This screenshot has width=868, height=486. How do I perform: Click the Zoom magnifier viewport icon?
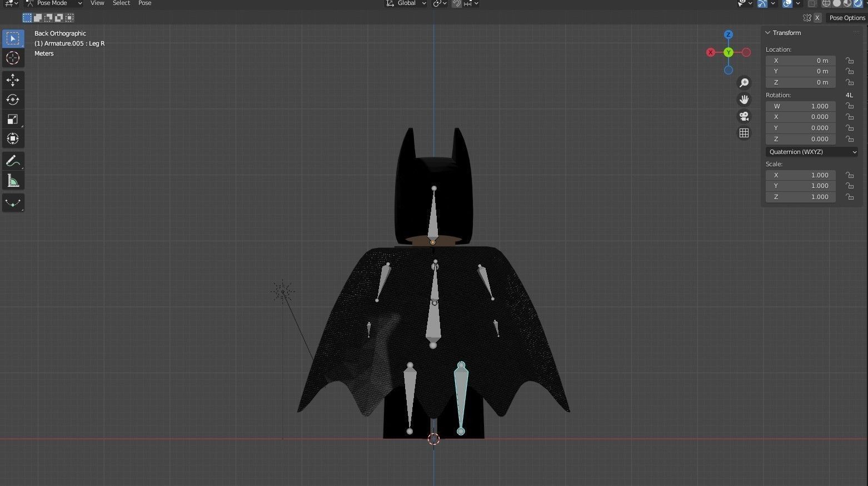pos(744,83)
